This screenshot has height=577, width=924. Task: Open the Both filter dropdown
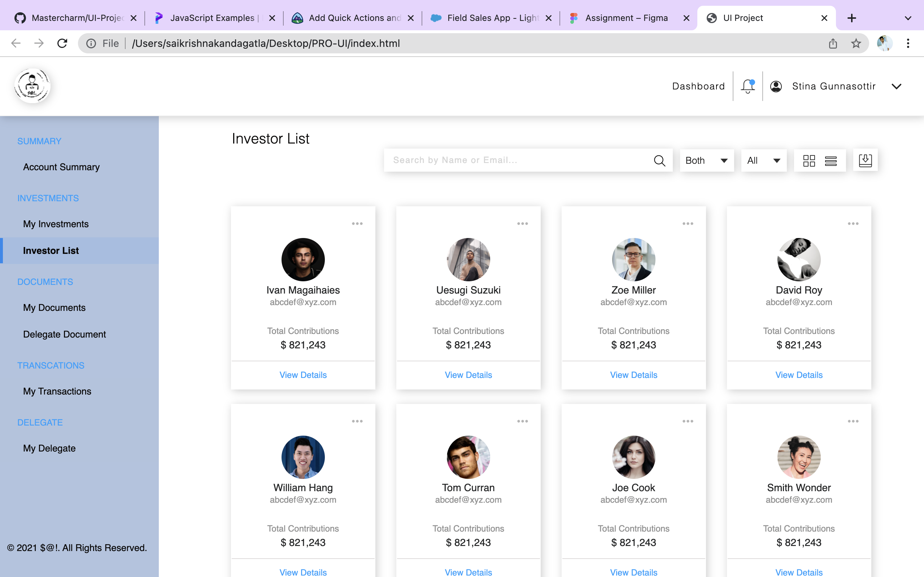coord(706,161)
